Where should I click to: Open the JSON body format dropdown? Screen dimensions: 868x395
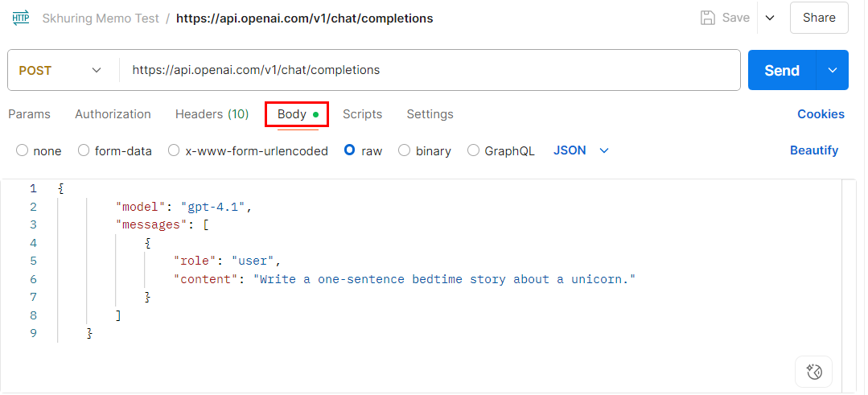click(x=581, y=150)
